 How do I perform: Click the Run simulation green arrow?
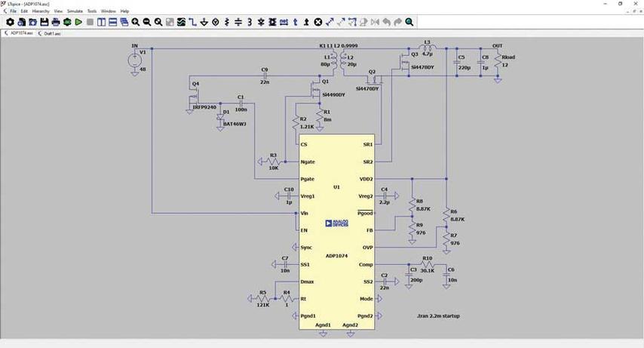(x=78, y=22)
